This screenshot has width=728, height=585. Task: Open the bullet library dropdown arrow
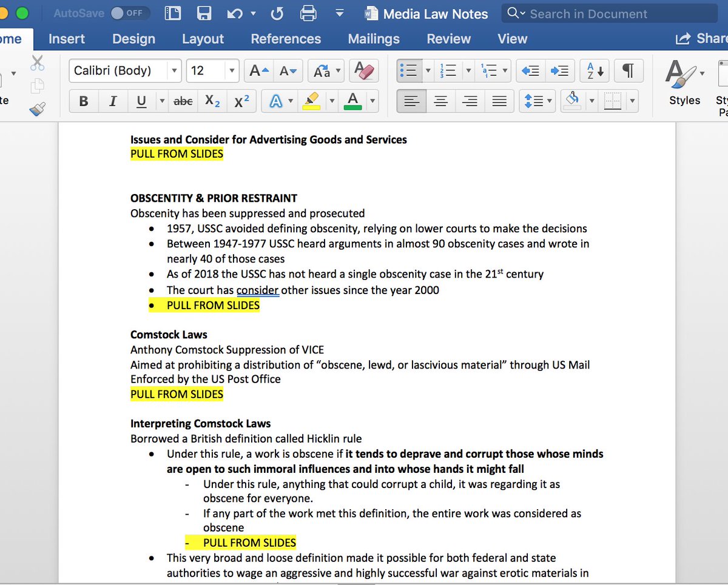428,71
